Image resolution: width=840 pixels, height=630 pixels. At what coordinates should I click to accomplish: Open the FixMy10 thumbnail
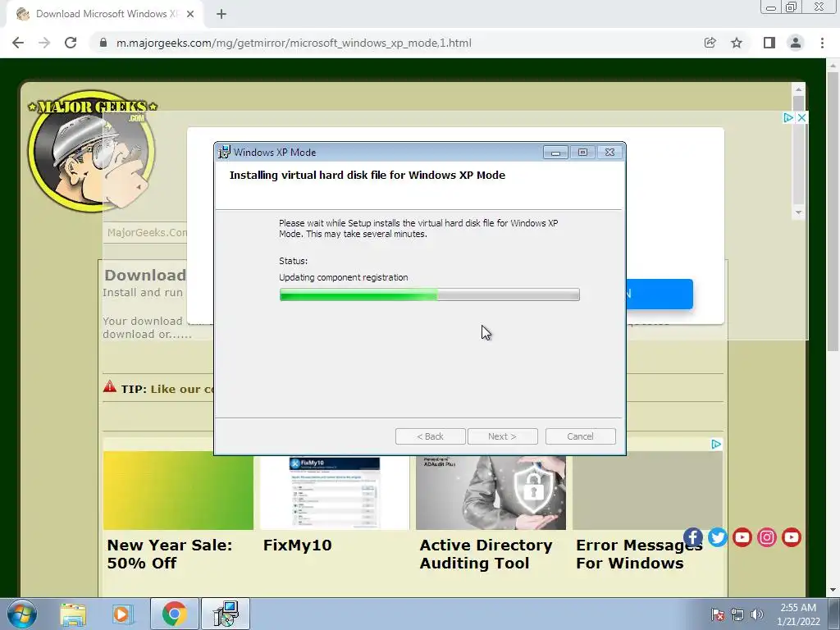tap(335, 493)
